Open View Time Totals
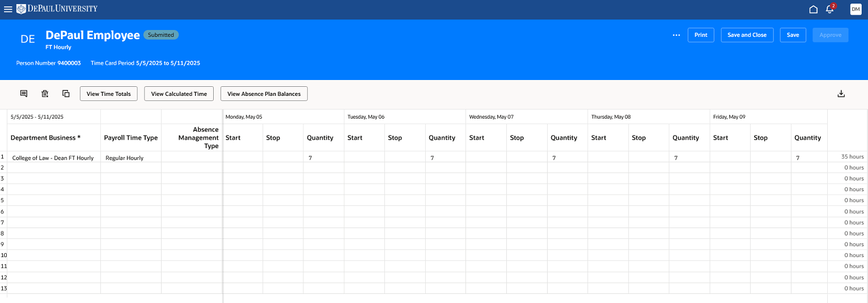This screenshot has width=868, height=303. click(x=109, y=94)
